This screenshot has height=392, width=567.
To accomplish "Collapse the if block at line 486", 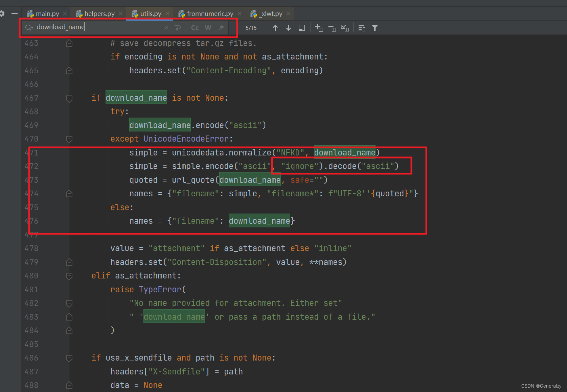I will (69, 358).
